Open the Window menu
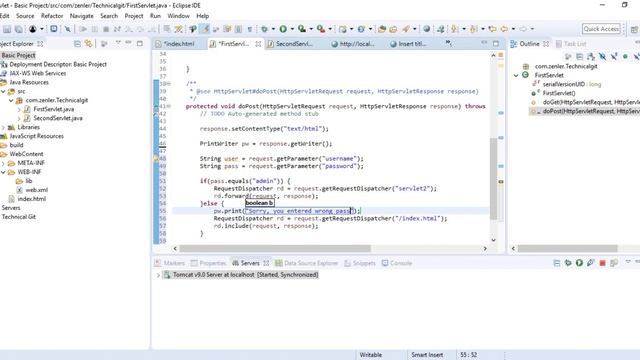Screen dimensions: 640x360 (178, 16)
